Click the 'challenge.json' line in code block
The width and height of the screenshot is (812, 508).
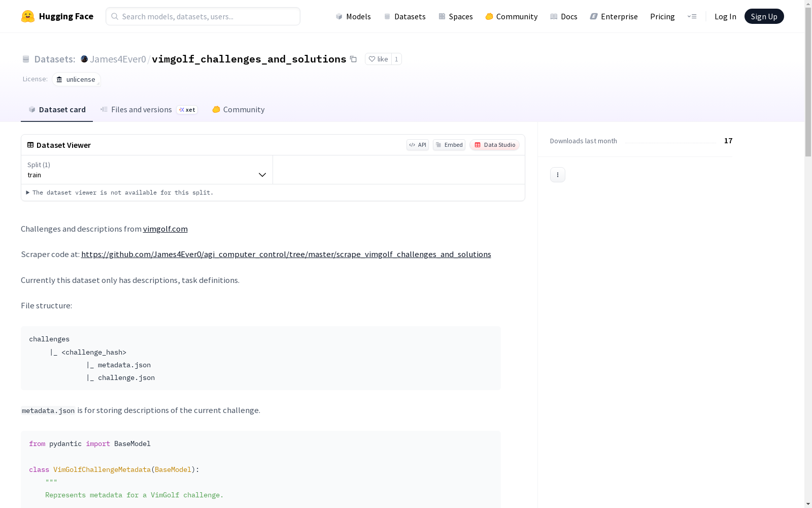coord(126,377)
